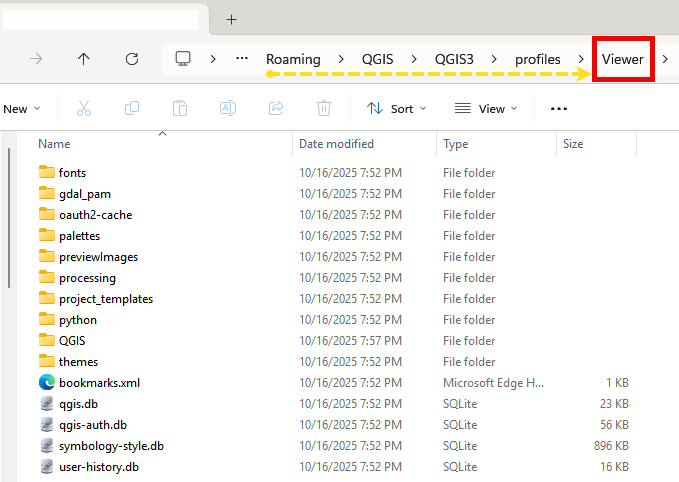Image resolution: width=679 pixels, height=482 pixels.
Task: Select the qgis-auth.db file icon
Action: tap(47, 424)
